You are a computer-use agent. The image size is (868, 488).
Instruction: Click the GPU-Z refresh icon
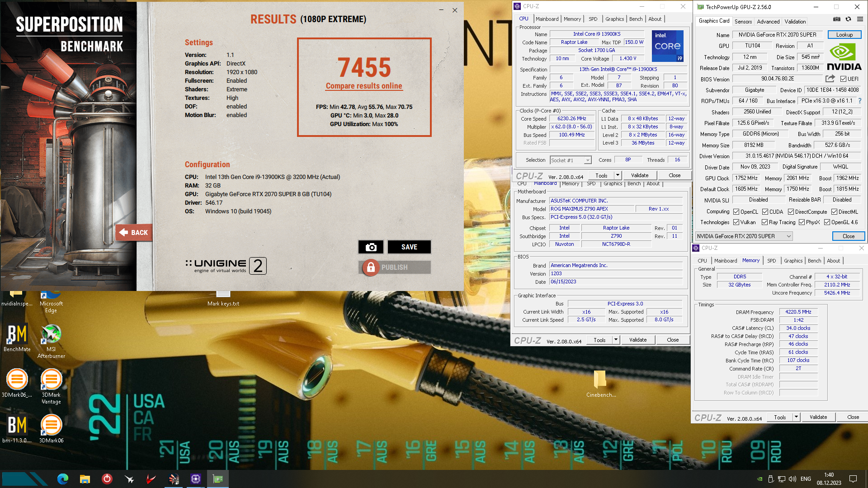tap(848, 19)
